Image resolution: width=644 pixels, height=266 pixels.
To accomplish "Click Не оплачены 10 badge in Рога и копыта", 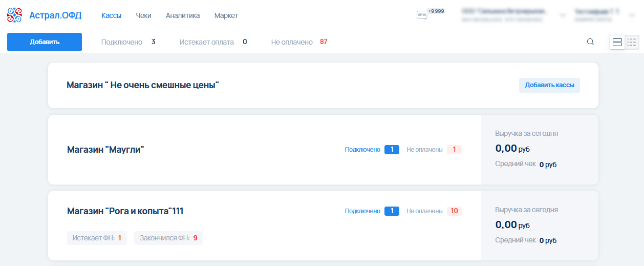I will tap(454, 211).
